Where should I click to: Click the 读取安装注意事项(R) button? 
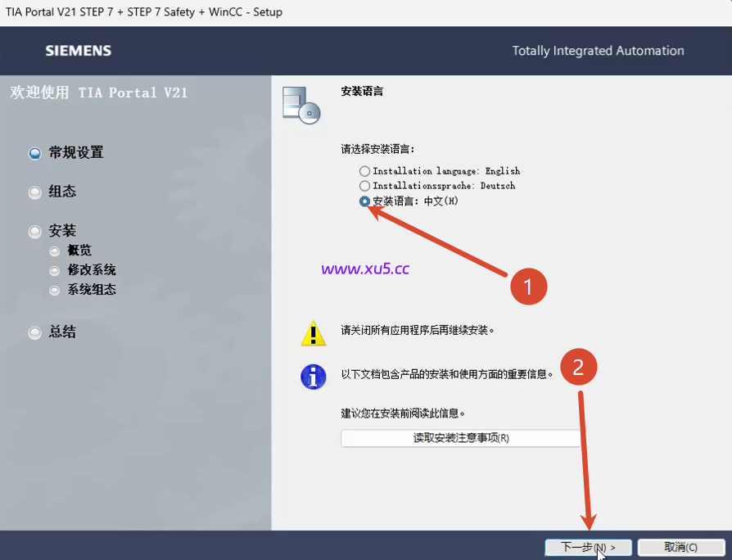[461, 438]
